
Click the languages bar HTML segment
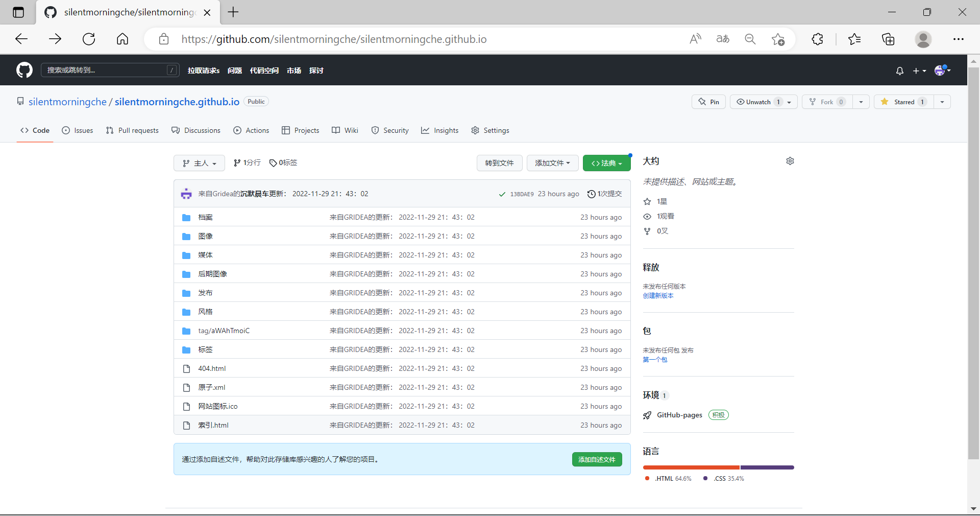[x=691, y=467]
